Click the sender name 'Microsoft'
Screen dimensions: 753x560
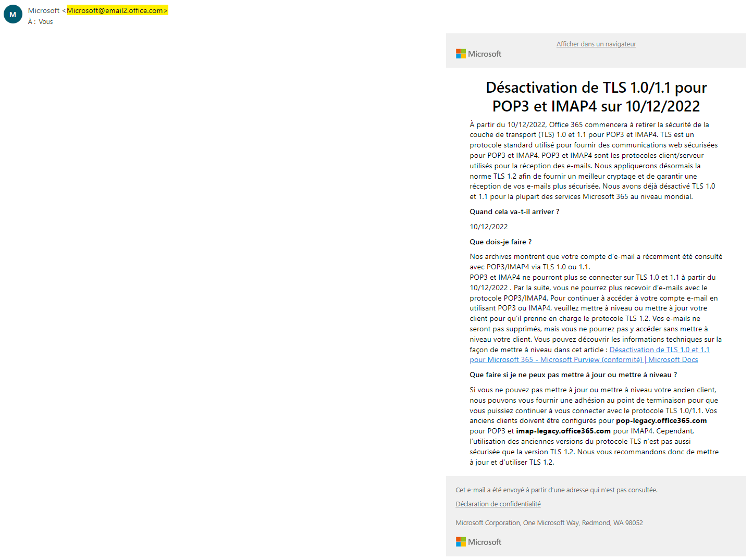[44, 10]
